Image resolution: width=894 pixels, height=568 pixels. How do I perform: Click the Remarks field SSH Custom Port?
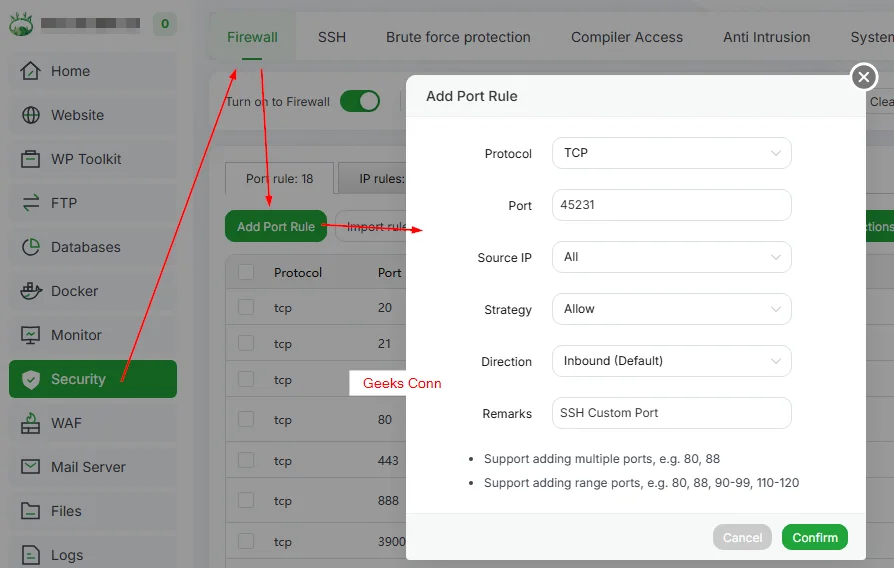672,413
